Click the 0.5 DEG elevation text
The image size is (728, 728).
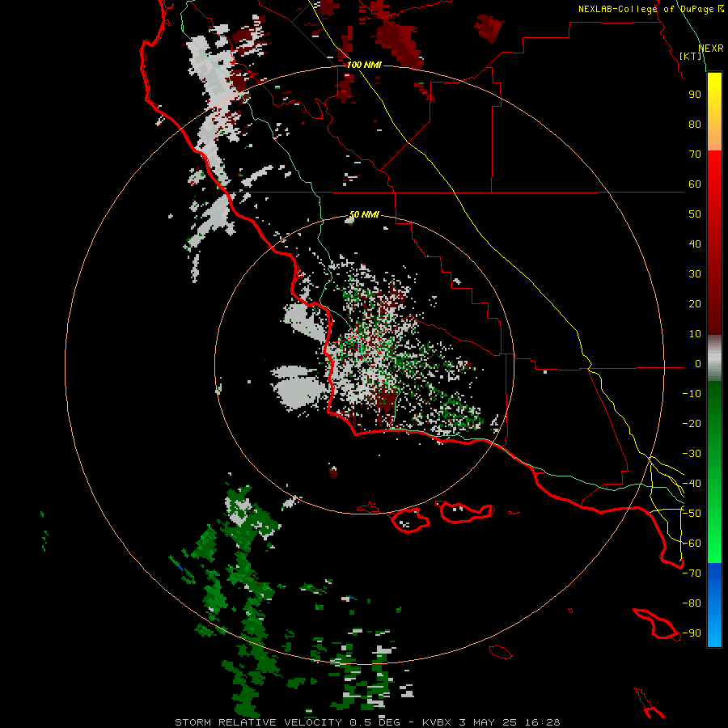tap(375, 722)
